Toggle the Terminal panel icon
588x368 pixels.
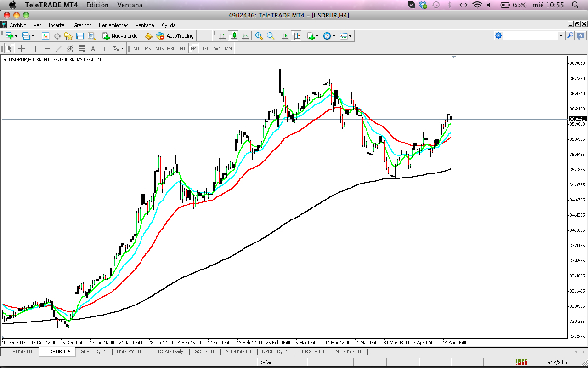80,36
